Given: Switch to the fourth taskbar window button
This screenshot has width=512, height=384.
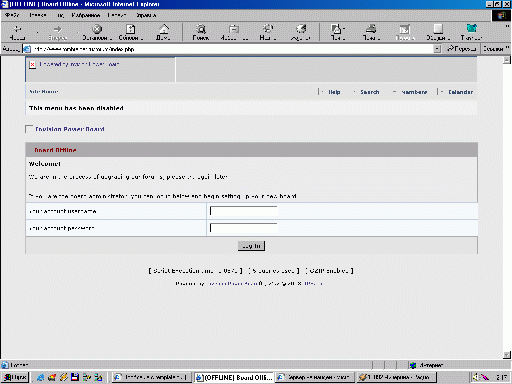Looking at the screenshot, I should (x=397, y=377).
